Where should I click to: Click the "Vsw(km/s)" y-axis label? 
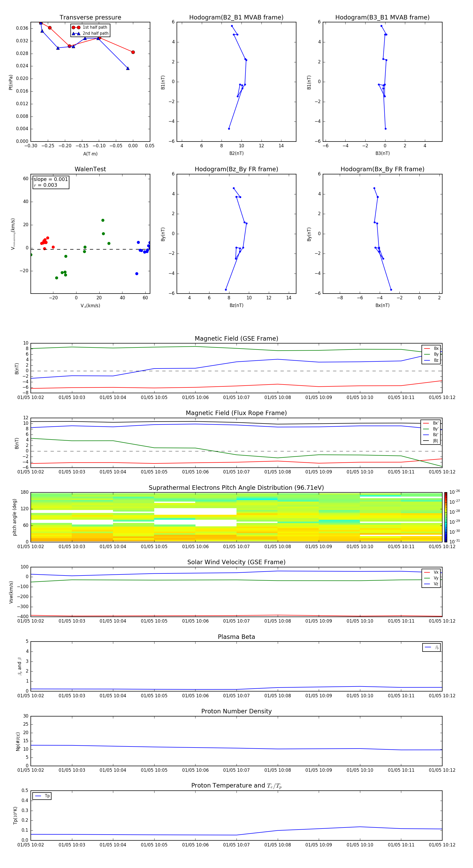[11, 592]
